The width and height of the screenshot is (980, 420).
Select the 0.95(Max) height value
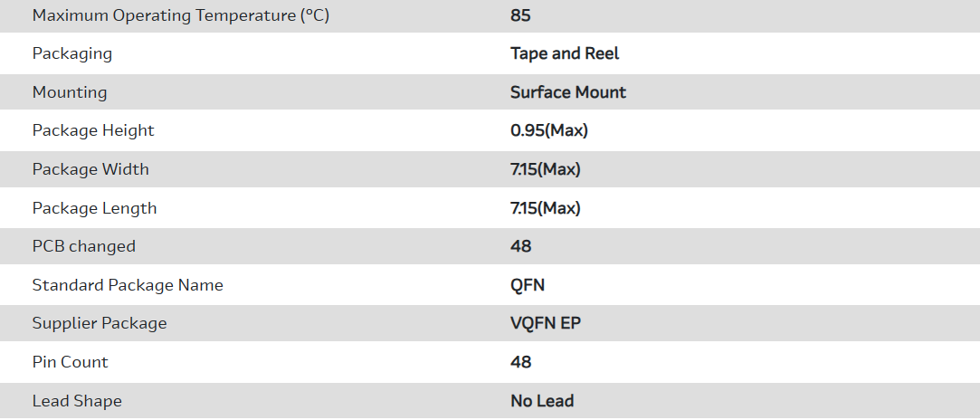coord(549,130)
